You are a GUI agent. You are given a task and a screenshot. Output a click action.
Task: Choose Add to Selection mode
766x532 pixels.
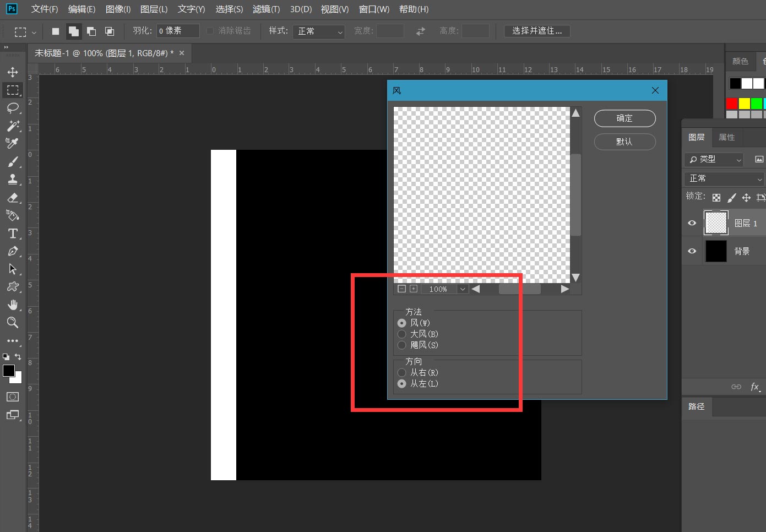[x=73, y=31]
